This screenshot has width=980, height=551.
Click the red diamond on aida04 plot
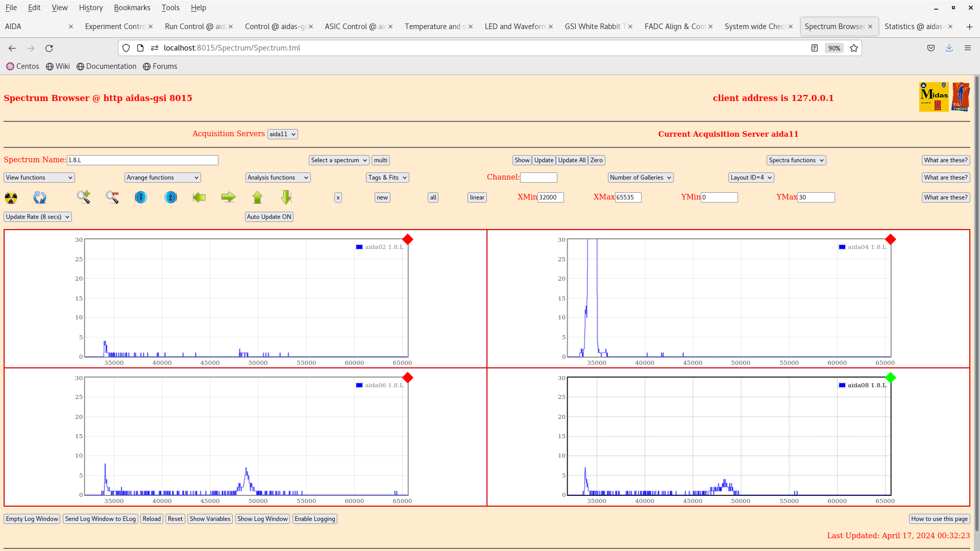[x=891, y=239]
